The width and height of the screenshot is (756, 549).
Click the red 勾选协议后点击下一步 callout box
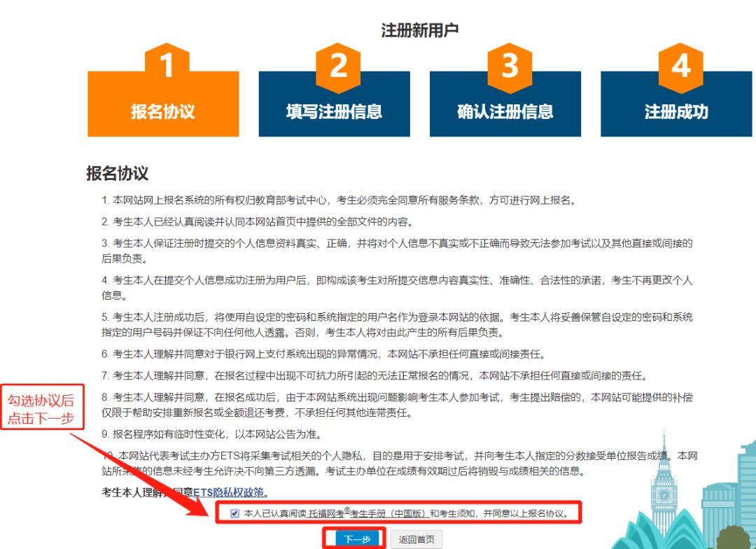[41, 409]
